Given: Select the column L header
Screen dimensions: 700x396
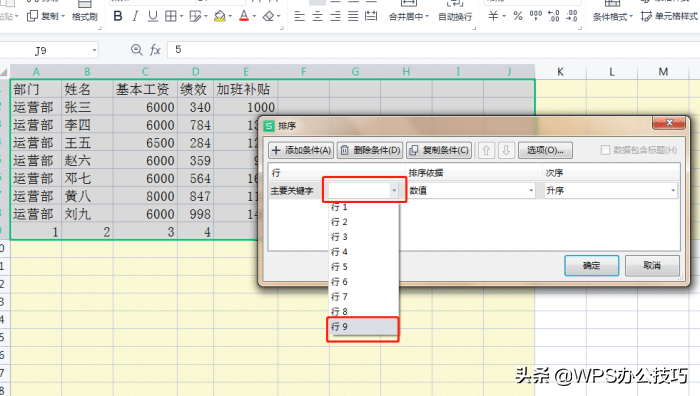Looking at the screenshot, I should [x=612, y=72].
